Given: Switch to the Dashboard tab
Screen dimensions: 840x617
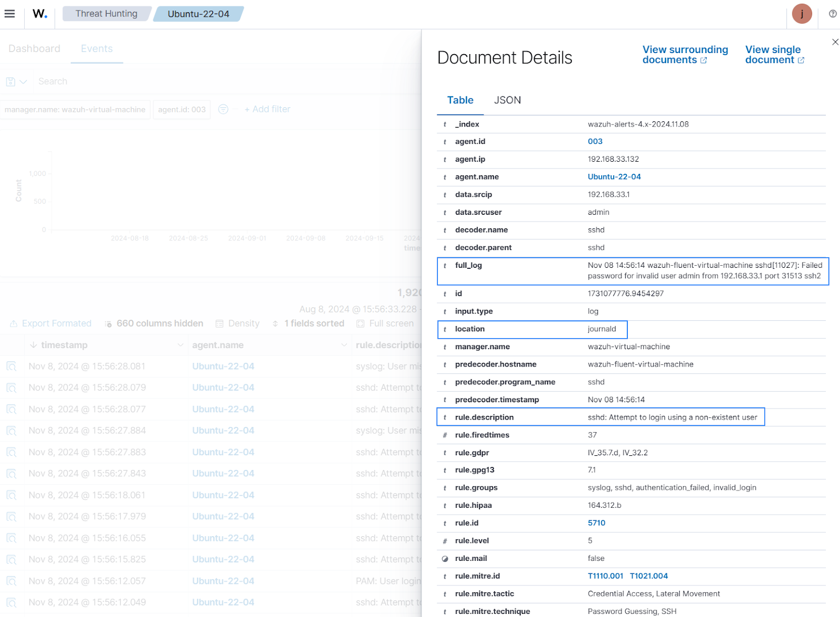Looking at the screenshot, I should 34,48.
